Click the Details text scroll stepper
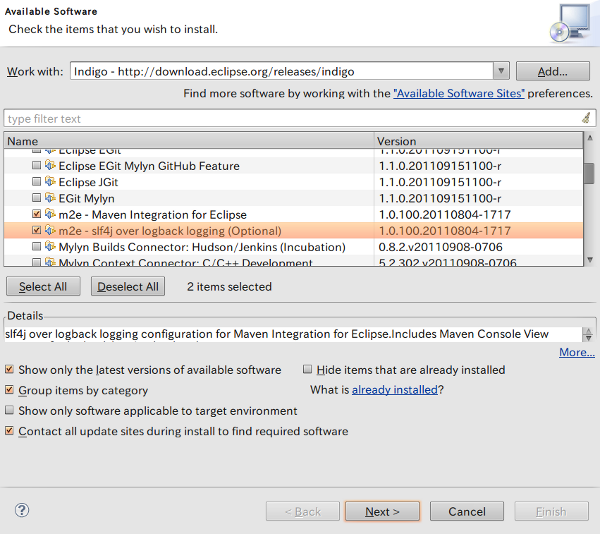The image size is (600, 534). click(588, 334)
